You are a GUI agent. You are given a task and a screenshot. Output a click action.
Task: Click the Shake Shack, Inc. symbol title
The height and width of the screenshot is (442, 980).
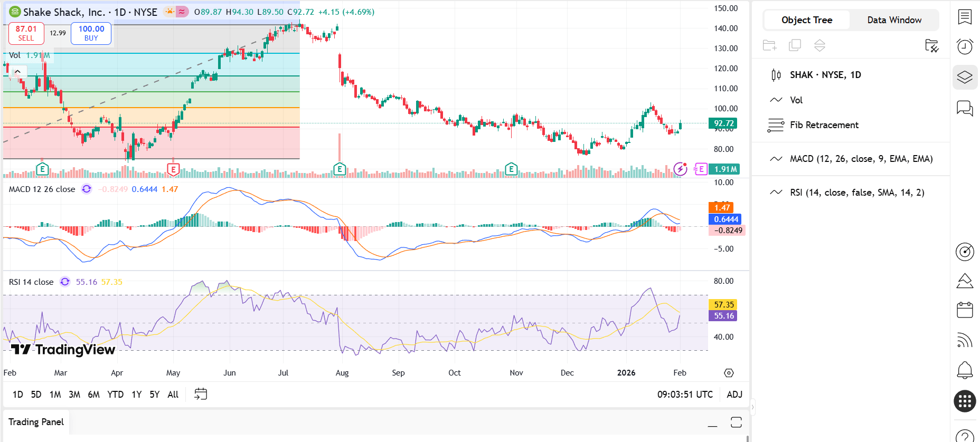click(64, 12)
